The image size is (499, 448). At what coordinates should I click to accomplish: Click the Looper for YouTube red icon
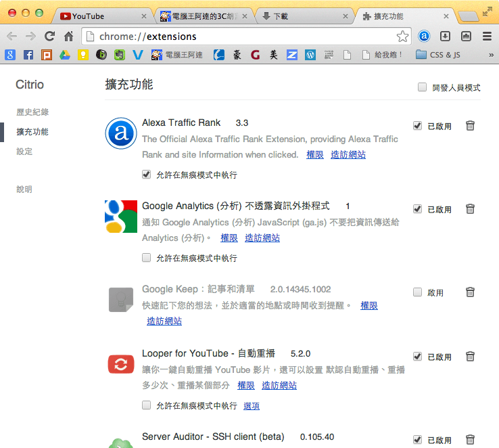point(121,364)
